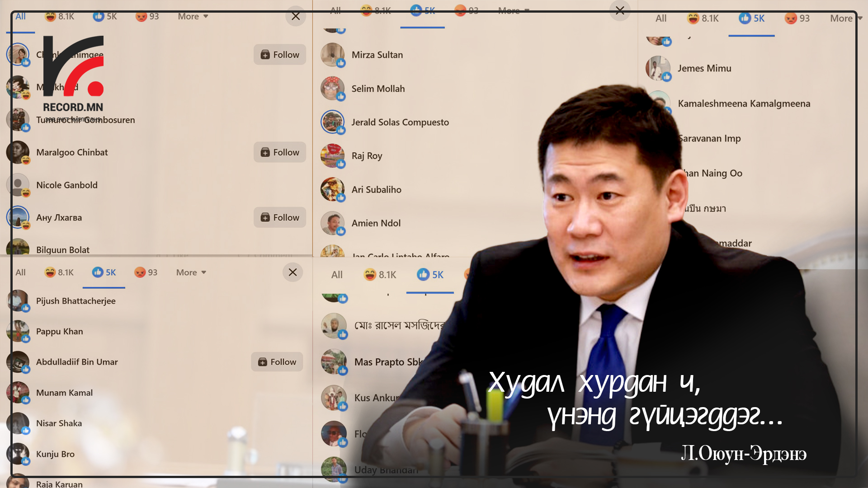Open the Like 5K tab in Maralgoo Chinbat's panel
The height and width of the screenshot is (488, 868).
[x=105, y=16]
